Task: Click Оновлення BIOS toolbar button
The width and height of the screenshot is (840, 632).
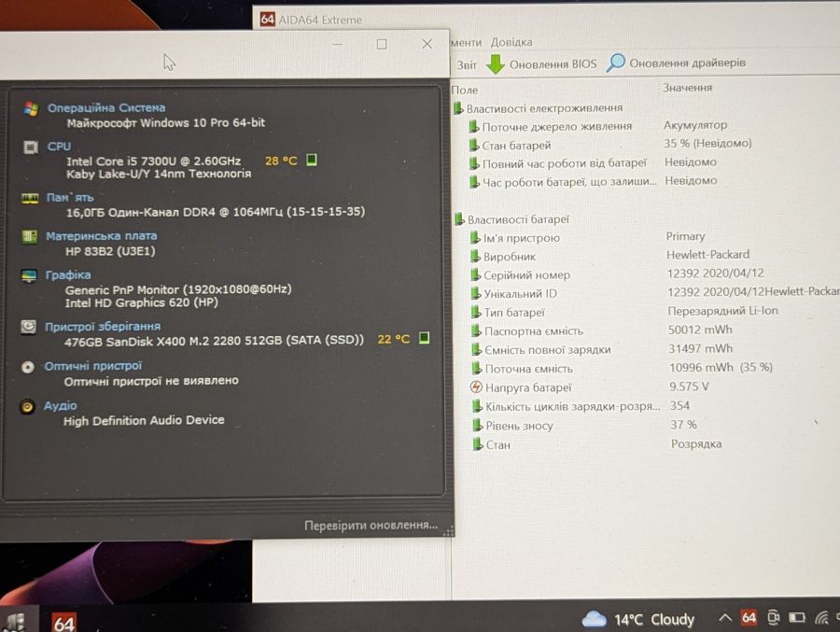Action: [541, 63]
